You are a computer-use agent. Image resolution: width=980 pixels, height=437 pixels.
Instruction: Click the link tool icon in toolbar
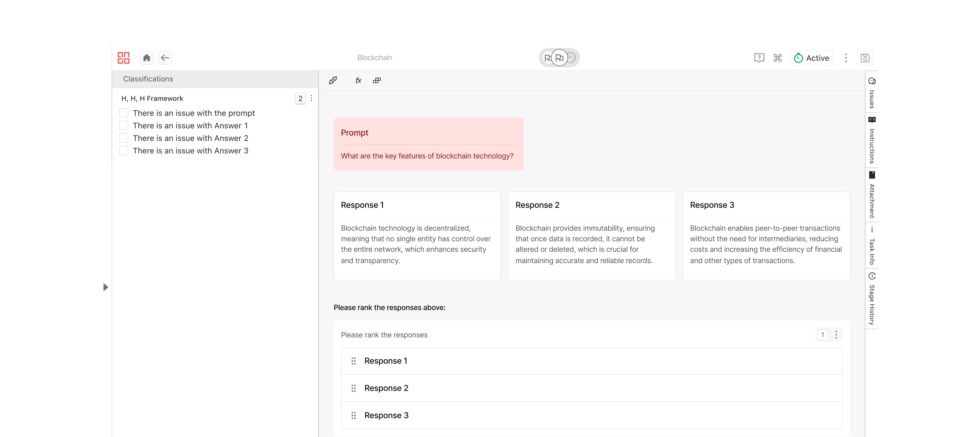tap(333, 80)
